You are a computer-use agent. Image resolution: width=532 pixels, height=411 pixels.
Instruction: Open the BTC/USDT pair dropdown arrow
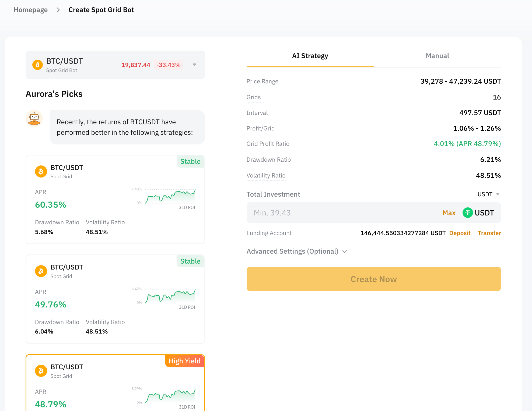194,65
